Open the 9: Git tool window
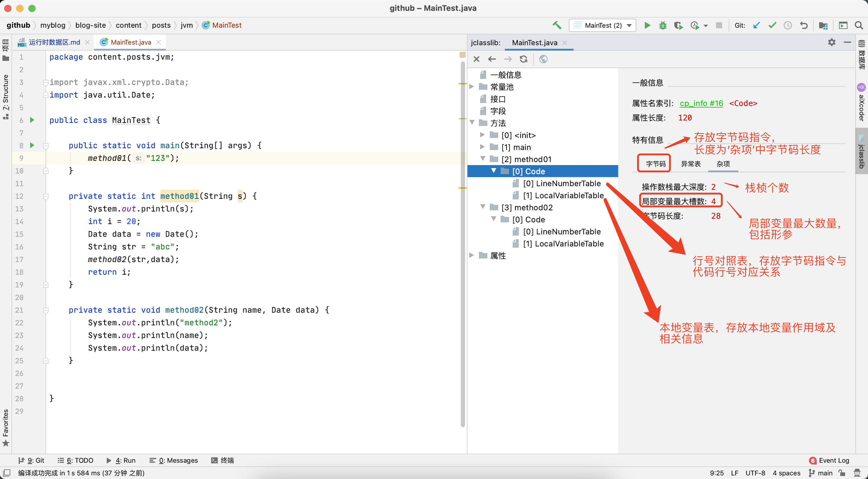 (31, 460)
